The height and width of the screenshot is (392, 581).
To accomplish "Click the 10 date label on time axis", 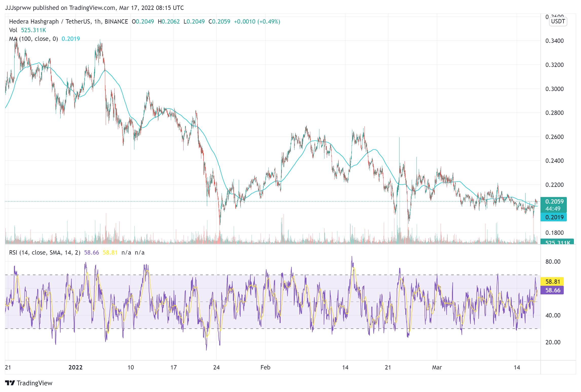I will click(x=131, y=367).
